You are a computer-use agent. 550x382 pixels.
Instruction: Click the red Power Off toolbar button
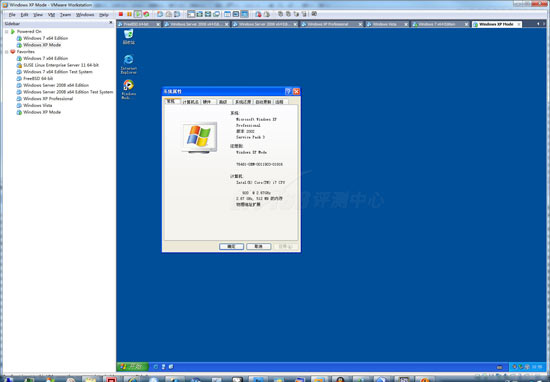tap(121, 14)
